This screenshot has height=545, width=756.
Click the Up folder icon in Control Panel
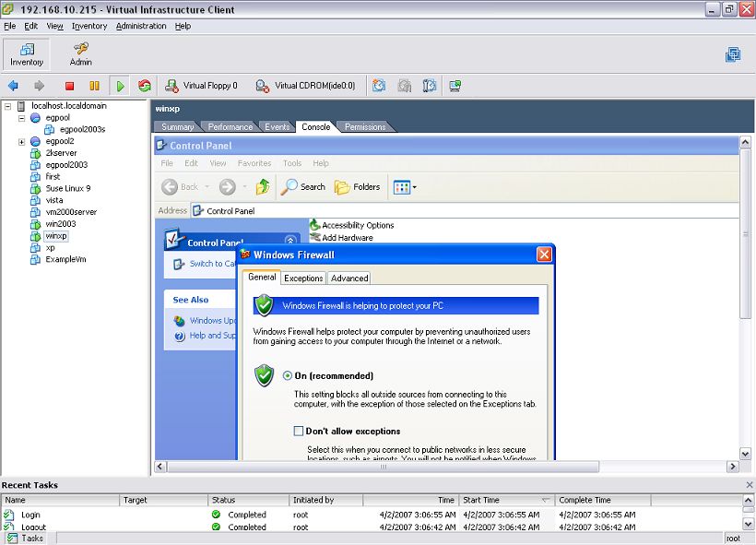[263, 186]
